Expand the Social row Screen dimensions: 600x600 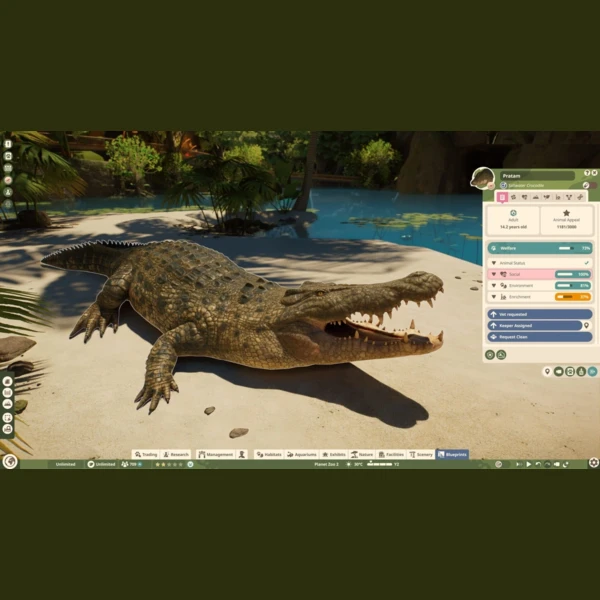[x=540, y=274]
